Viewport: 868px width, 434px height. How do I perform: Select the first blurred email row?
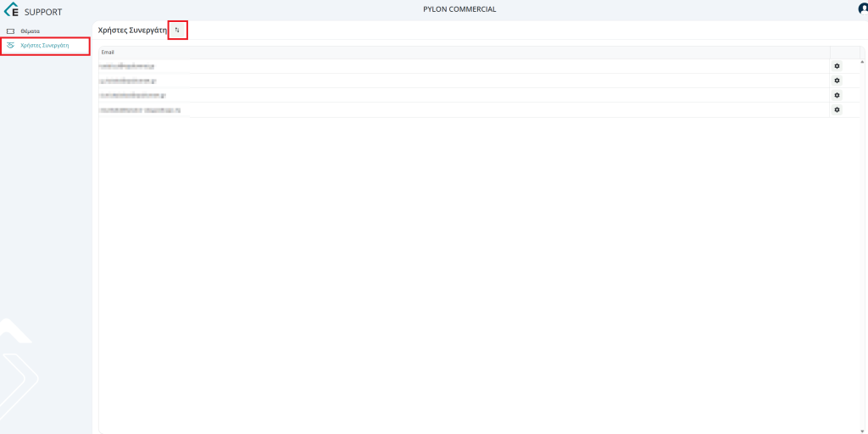pyautogui.click(x=127, y=66)
